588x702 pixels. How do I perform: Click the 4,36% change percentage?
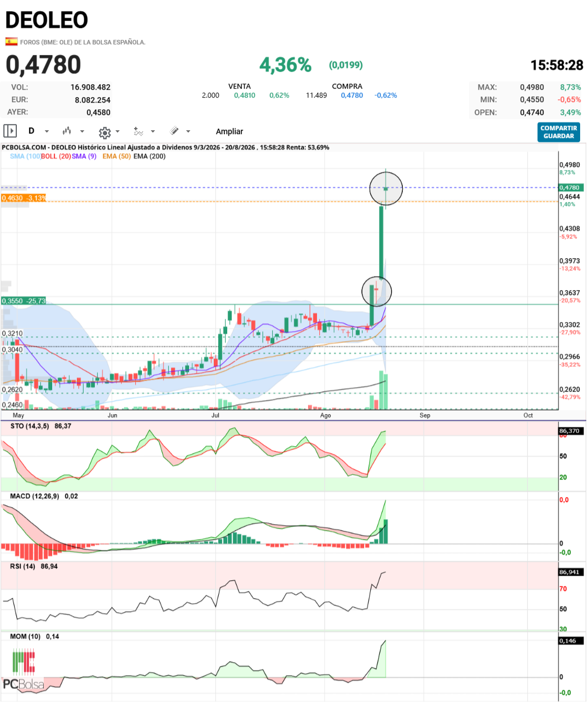tap(285, 65)
